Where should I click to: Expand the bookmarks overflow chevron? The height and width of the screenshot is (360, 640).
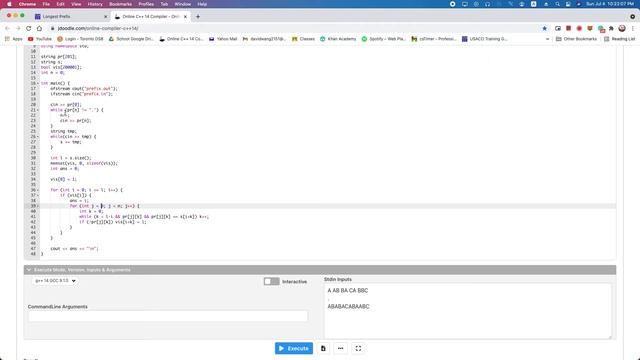[547, 39]
